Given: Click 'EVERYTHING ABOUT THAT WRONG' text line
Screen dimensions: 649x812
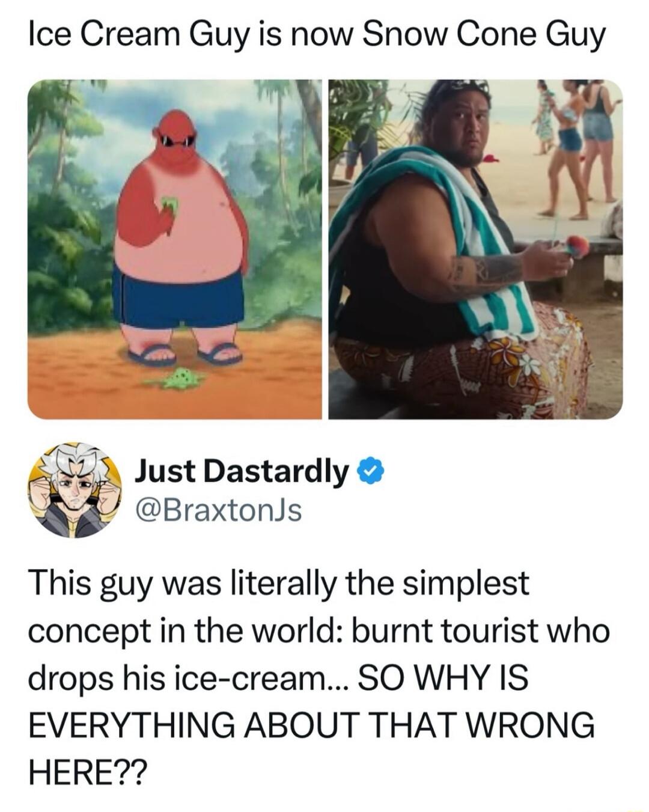Looking at the screenshot, I should pos(312,725).
